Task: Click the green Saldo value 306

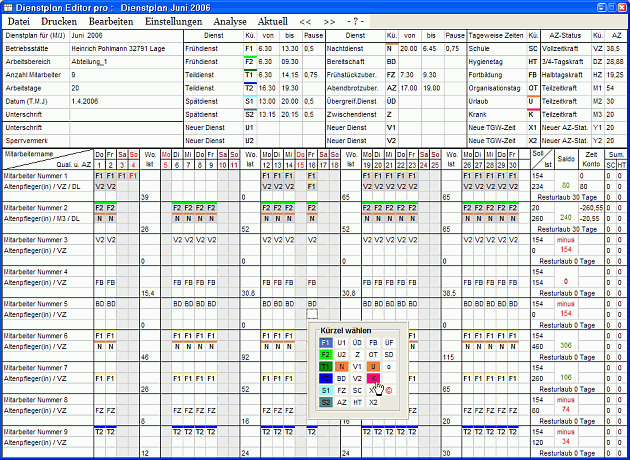Action: click(565, 346)
